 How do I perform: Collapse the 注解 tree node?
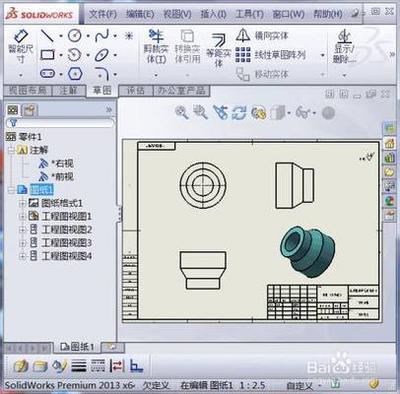point(11,150)
